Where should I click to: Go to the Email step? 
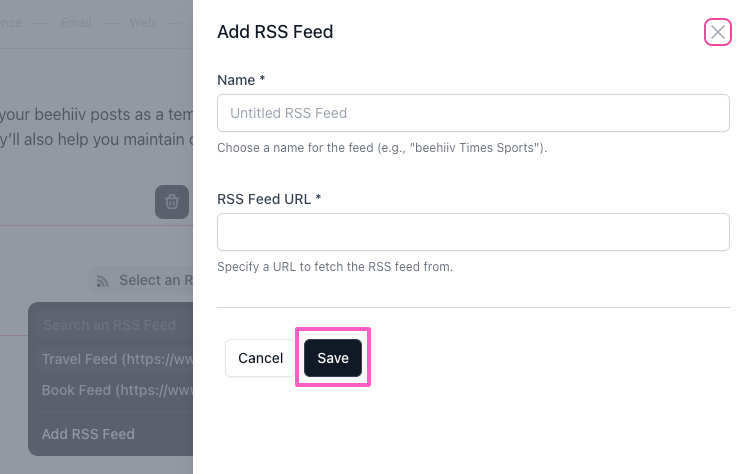(76, 21)
